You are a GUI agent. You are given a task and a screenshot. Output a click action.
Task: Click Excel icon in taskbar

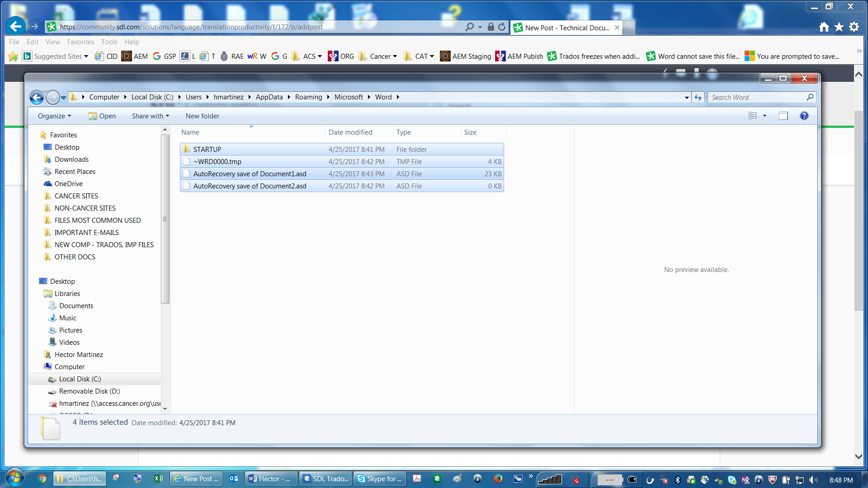[x=158, y=479]
